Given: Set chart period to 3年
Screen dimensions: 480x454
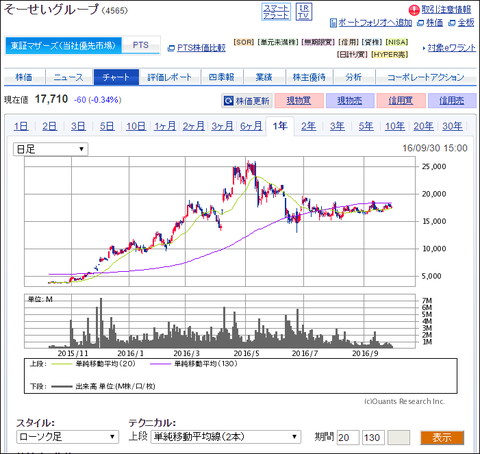Looking at the screenshot, I should pos(337,126).
